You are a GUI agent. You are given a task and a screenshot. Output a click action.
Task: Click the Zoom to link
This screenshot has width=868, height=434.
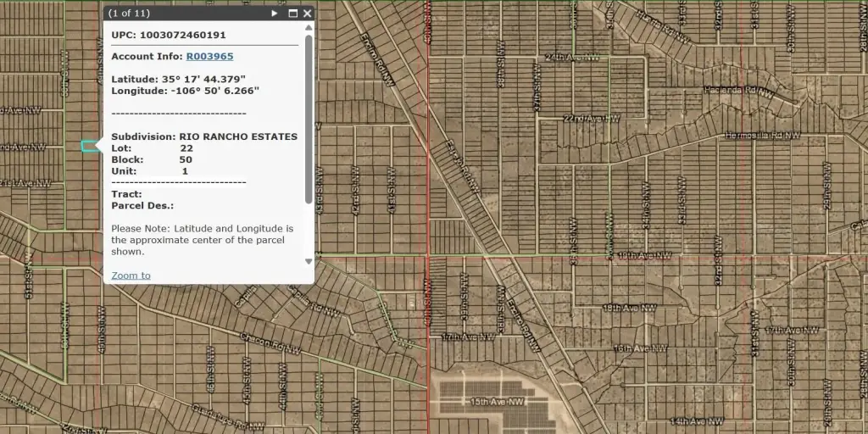[131, 275]
